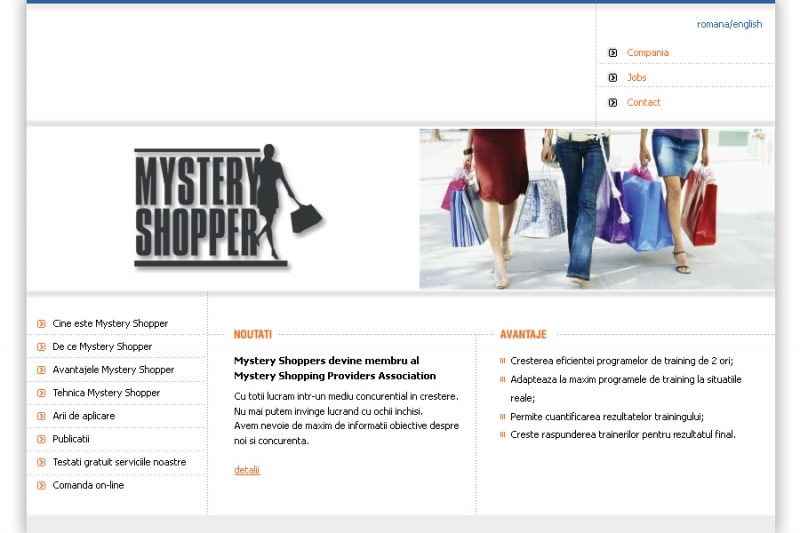
Task: Click the orange arrow icon beside Arii de aplicare
Action: click(41, 416)
